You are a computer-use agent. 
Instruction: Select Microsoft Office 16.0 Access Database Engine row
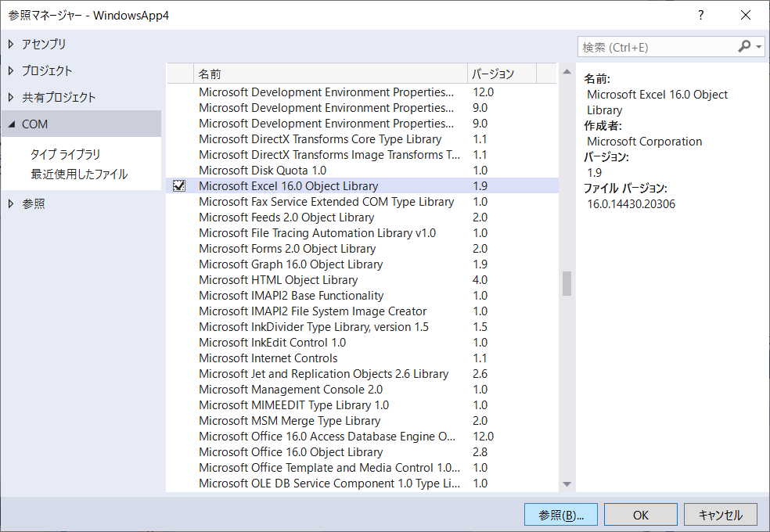362,437
